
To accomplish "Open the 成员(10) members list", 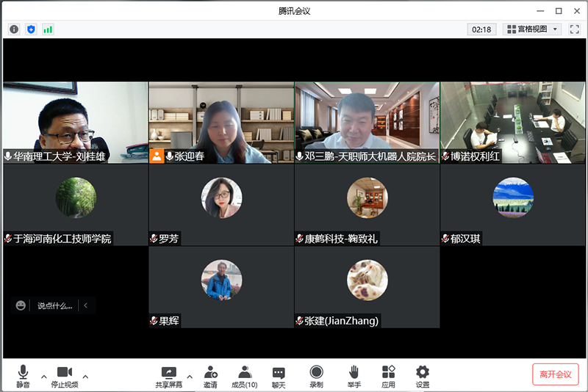I will point(245,376).
